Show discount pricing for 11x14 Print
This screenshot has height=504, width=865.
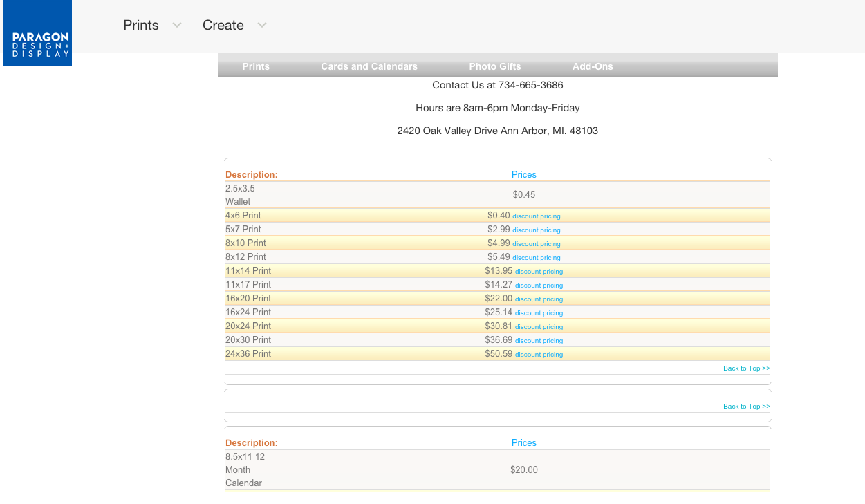(539, 272)
